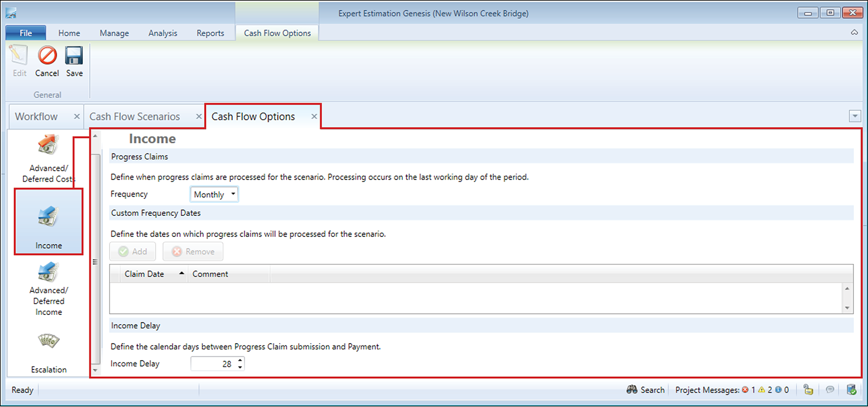Click the binoculars Search in the status bar
The height and width of the screenshot is (407, 868).
pos(646,390)
